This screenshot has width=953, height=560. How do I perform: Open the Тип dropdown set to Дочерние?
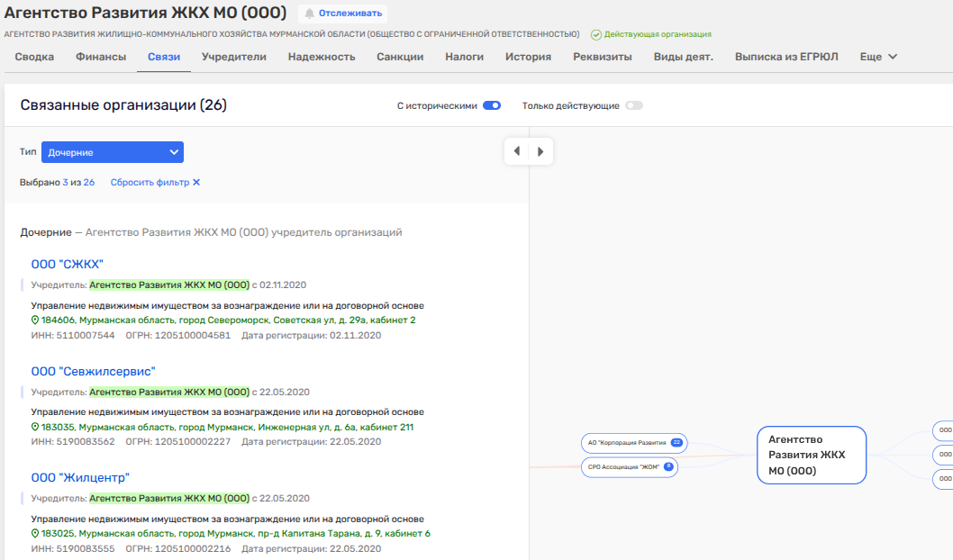(x=113, y=152)
